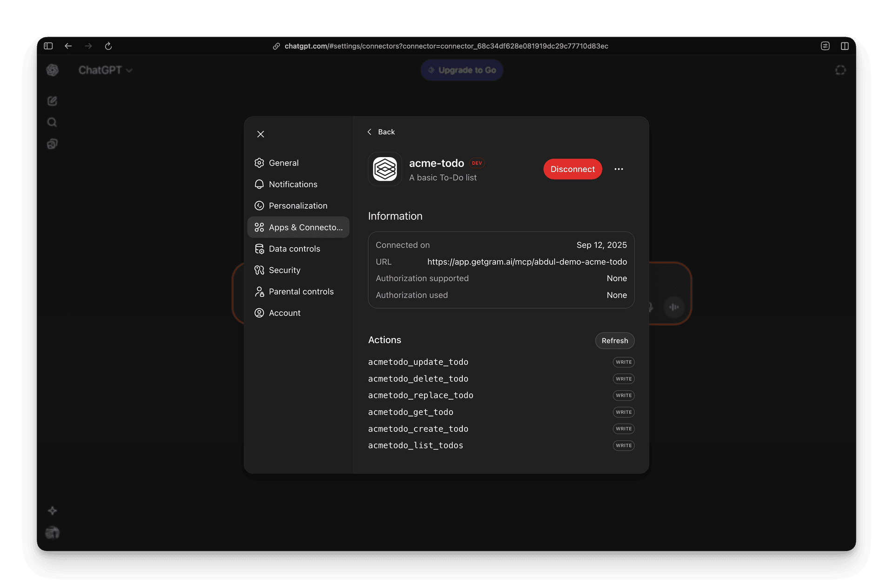
Task: Select Notifications in settings sidebar
Action: (x=293, y=185)
